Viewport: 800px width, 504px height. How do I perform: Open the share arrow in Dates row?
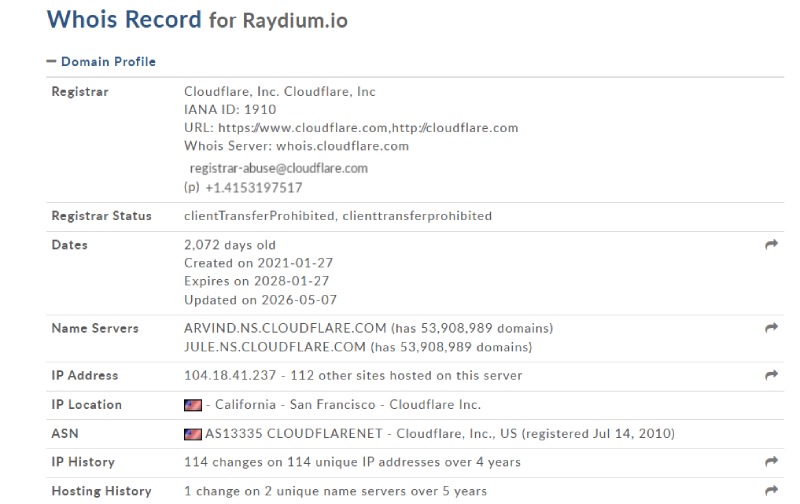tap(771, 244)
